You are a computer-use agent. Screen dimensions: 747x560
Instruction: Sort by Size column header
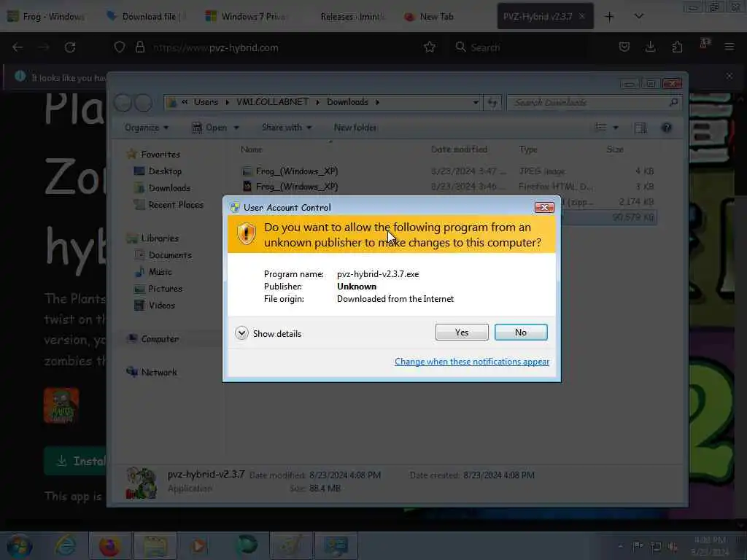[615, 149]
